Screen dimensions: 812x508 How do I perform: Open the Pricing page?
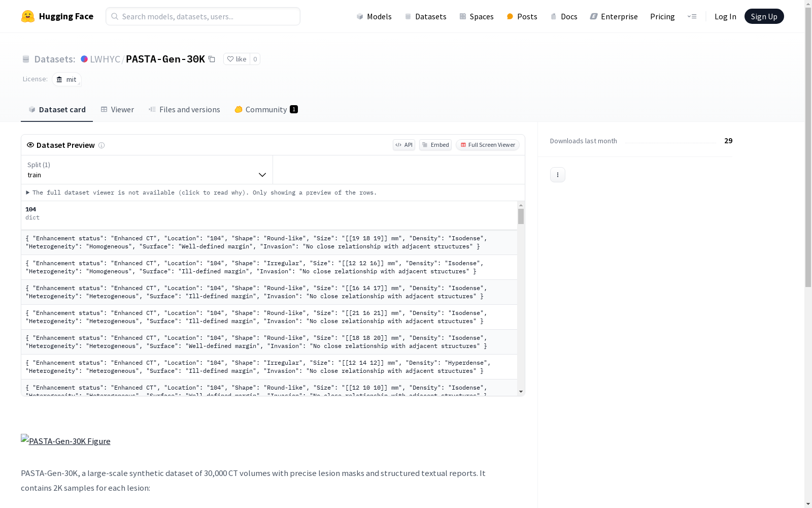(x=662, y=16)
